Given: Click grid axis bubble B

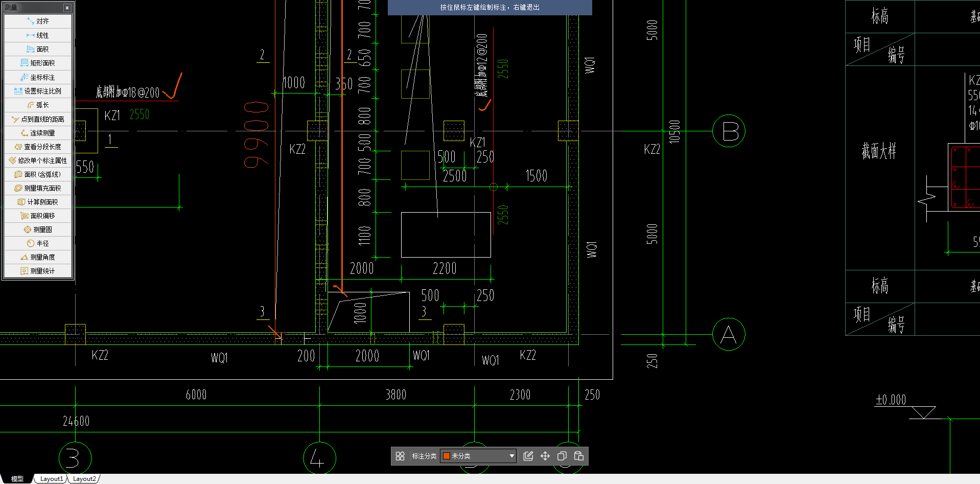Looking at the screenshot, I should pyautogui.click(x=729, y=131).
